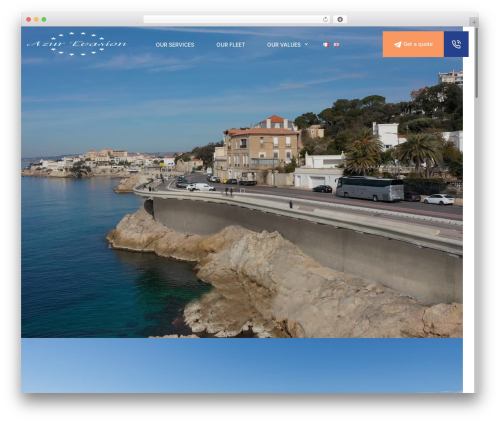Switch language with the English flag
Image resolution: width=500 pixels, height=423 pixels.
pyautogui.click(x=337, y=45)
